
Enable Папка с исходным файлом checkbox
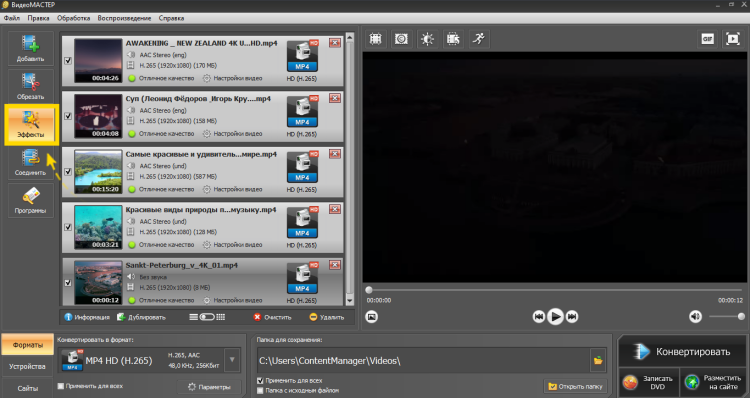(x=260, y=390)
